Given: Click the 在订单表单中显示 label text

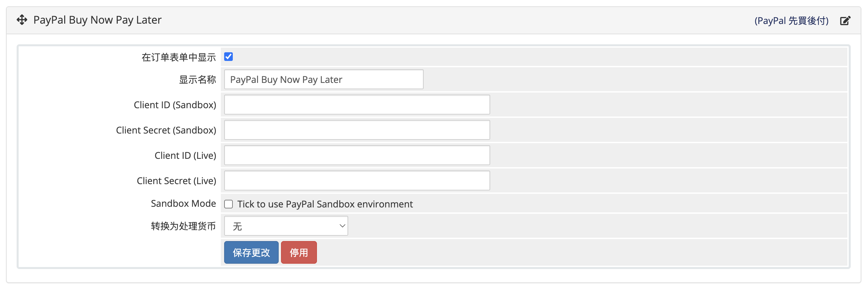Looking at the screenshot, I should coord(179,57).
